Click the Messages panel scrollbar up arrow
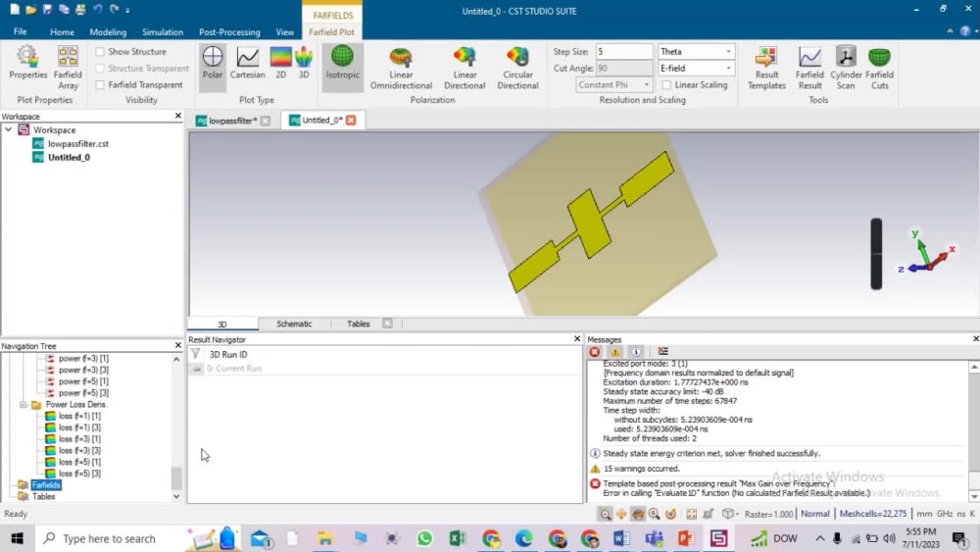Screen dimensions: 980x552 [x=974, y=367]
